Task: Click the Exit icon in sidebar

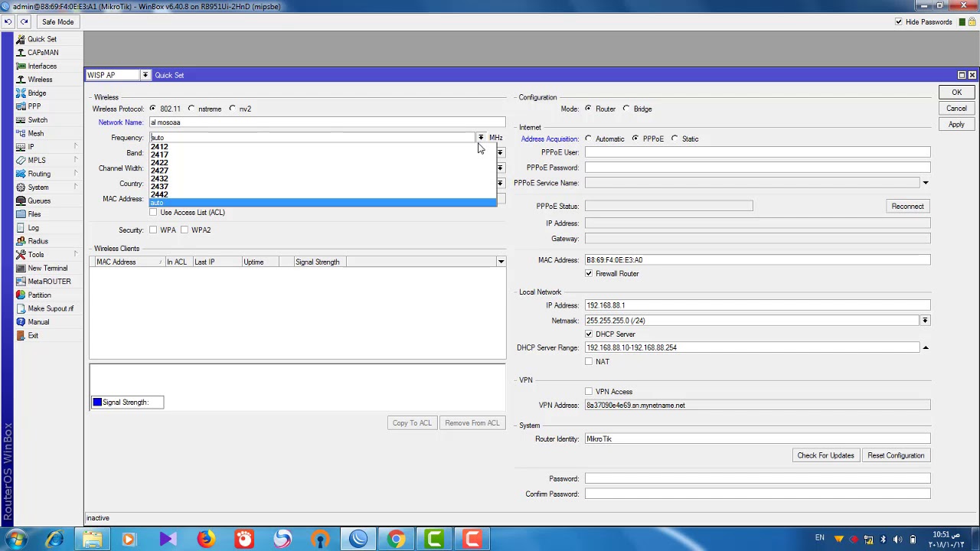Action: point(21,335)
